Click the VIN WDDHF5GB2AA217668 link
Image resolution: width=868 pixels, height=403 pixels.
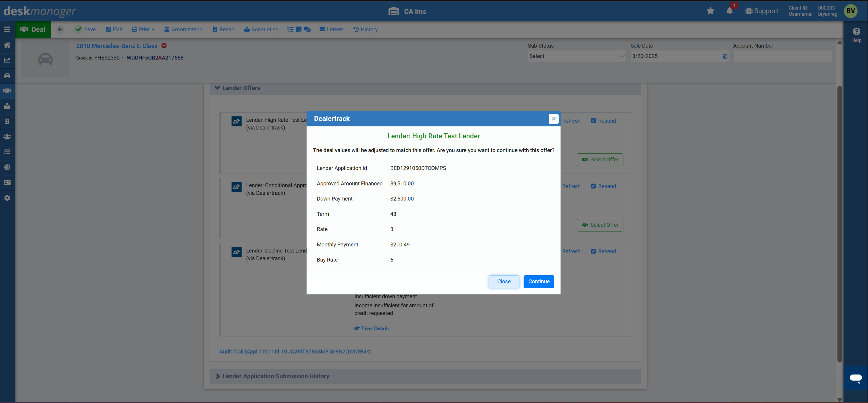(155, 58)
